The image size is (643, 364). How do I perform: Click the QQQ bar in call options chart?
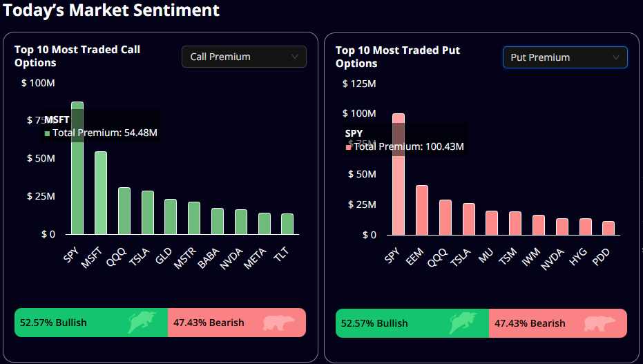pyautogui.click(x=124, y=211)
